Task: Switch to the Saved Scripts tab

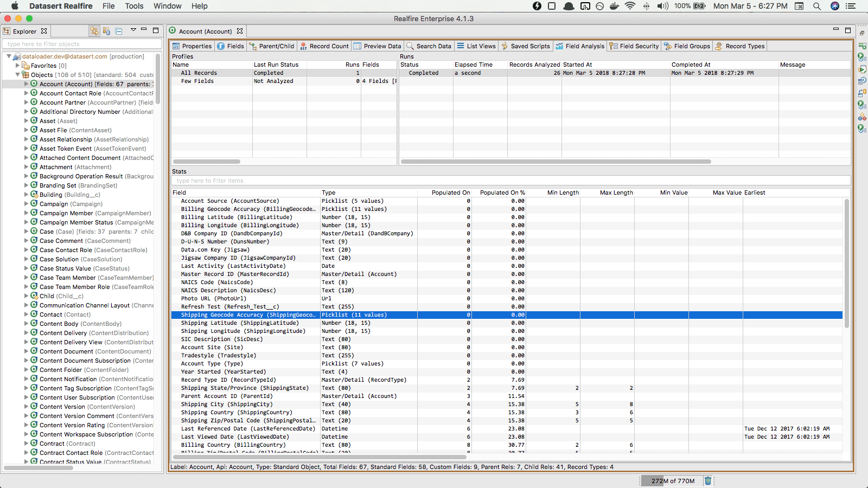Action: 525,46
